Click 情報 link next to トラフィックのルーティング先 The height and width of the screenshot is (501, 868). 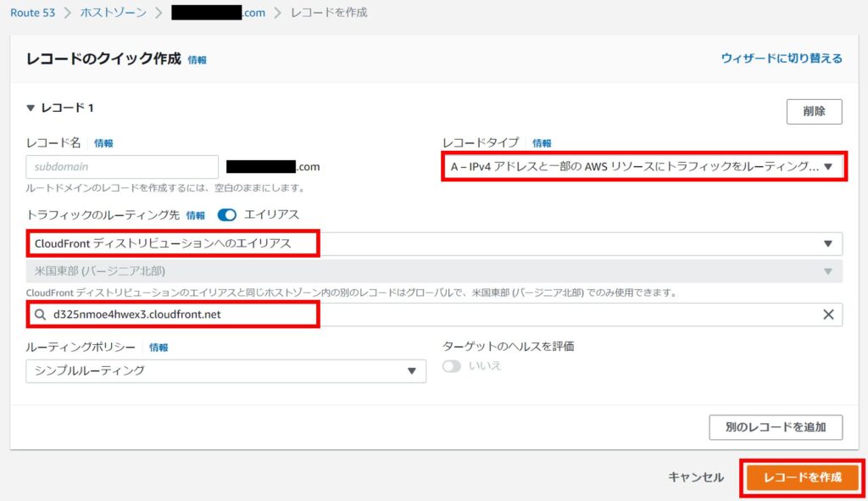pos(195,215)
